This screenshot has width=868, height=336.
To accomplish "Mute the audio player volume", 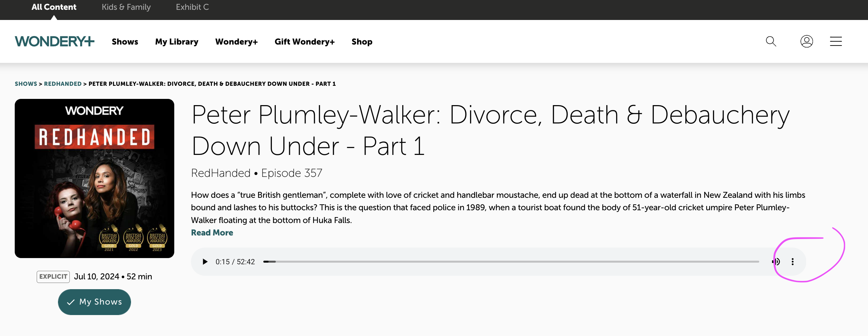I will (x=776, y=262).
